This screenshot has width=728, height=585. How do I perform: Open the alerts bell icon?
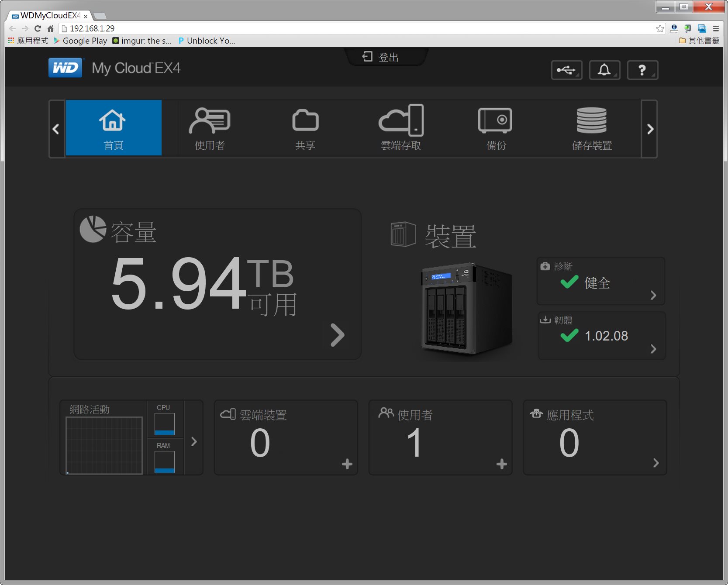click(x=604, y=70)
